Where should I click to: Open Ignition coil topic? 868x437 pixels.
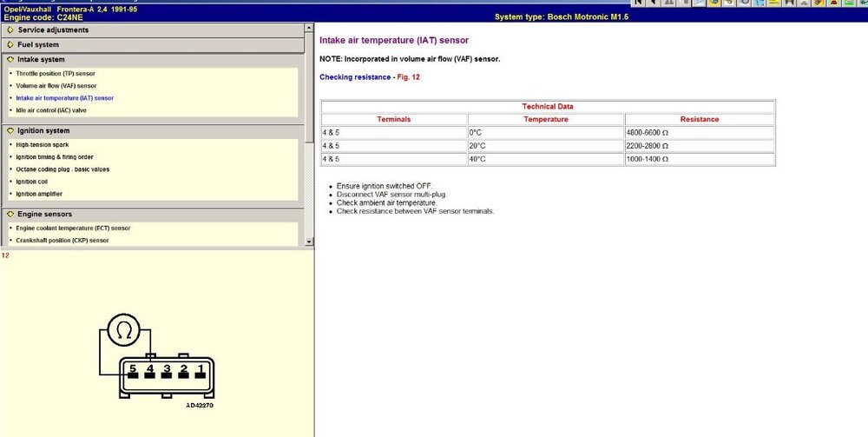31,182
